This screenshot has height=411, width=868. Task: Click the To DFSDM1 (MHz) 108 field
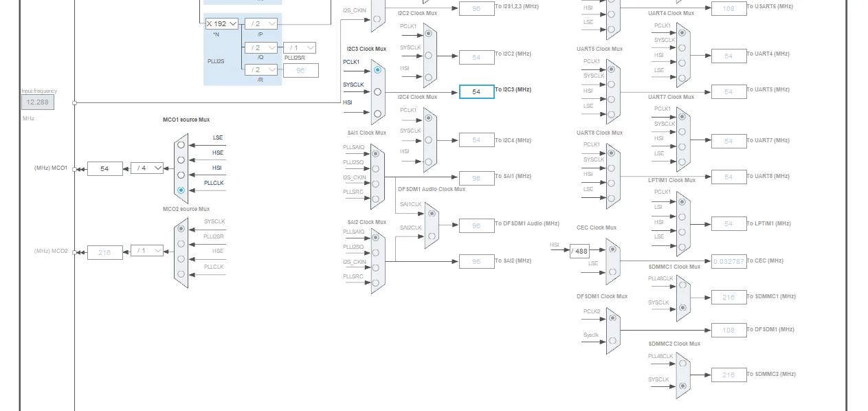729,330
